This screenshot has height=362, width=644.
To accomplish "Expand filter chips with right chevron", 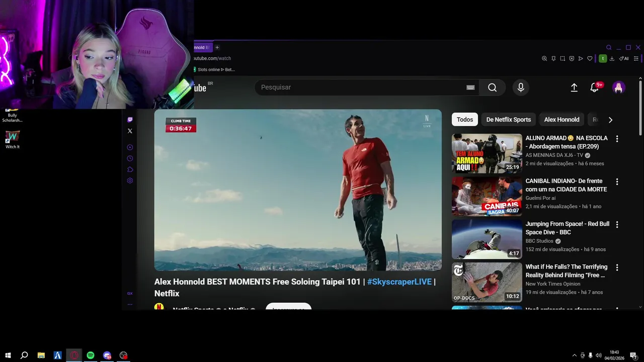I will (x=610, y=120).
